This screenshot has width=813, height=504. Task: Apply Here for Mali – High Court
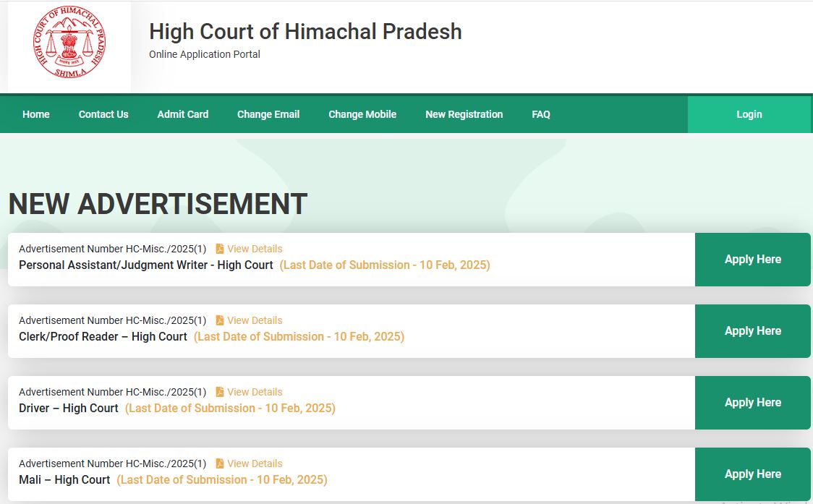[753, 474]
